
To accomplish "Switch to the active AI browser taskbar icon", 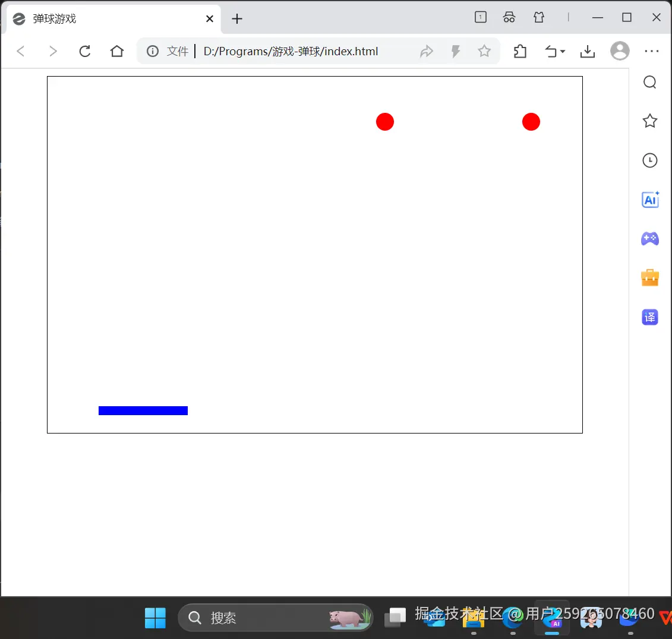I will tap(552, 618).
